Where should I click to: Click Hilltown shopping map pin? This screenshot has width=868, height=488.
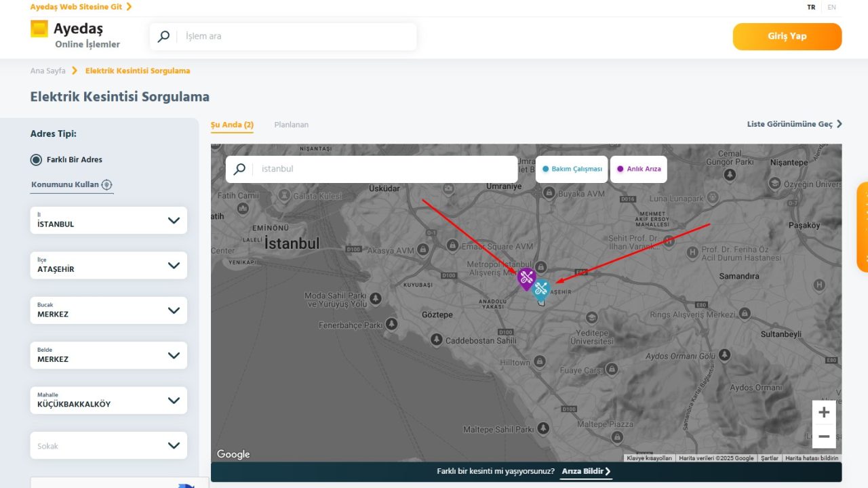click(538, 363)
